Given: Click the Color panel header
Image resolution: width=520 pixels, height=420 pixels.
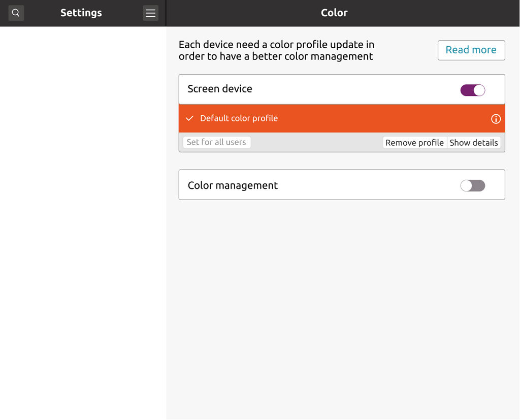Looking at the screenshot, I should pyautogui.click(x=334, y=12).
